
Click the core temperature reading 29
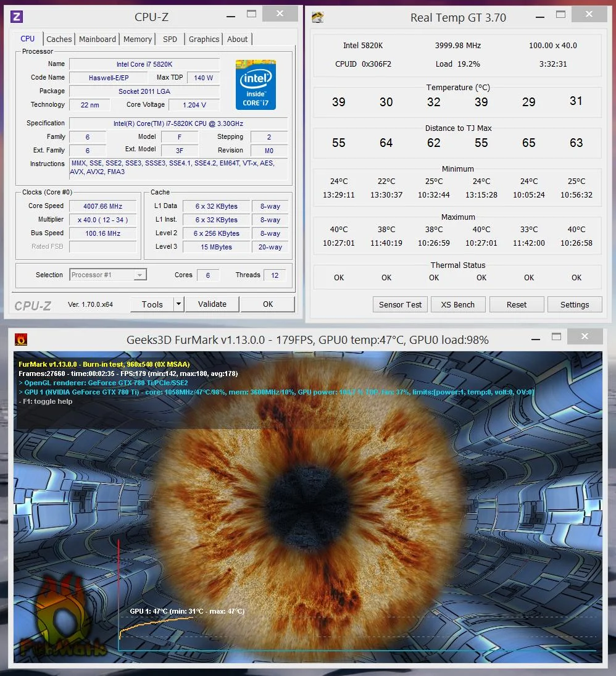click(x=529, y=102)
